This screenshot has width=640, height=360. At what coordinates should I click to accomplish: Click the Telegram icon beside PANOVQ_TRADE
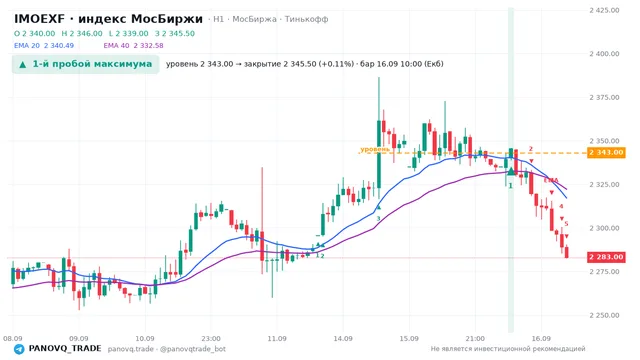point(19,349)
